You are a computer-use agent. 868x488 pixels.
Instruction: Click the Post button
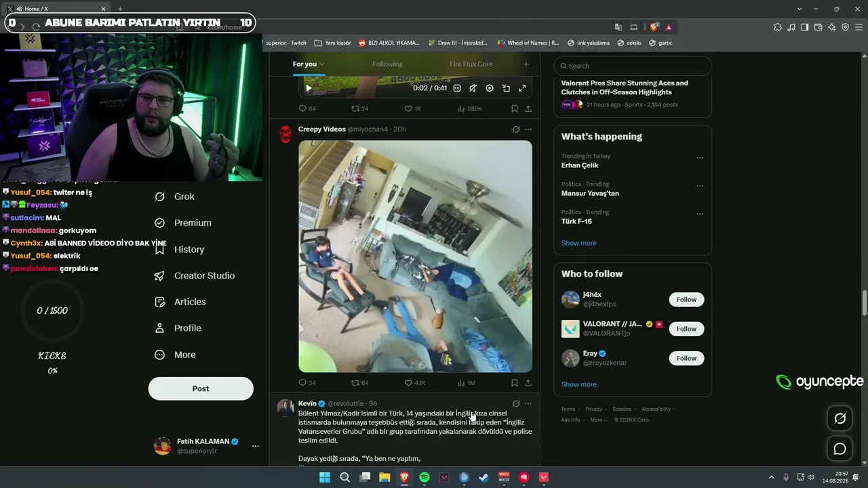pos(201,388)
